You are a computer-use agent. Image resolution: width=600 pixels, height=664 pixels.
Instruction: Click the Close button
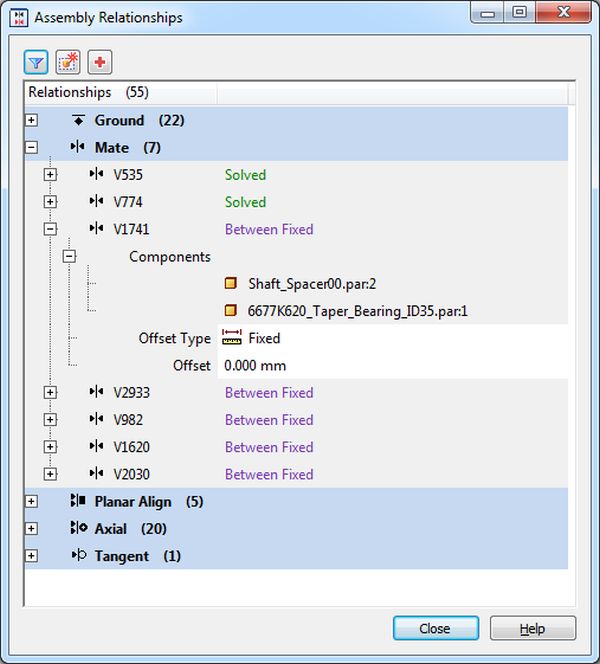436,628
